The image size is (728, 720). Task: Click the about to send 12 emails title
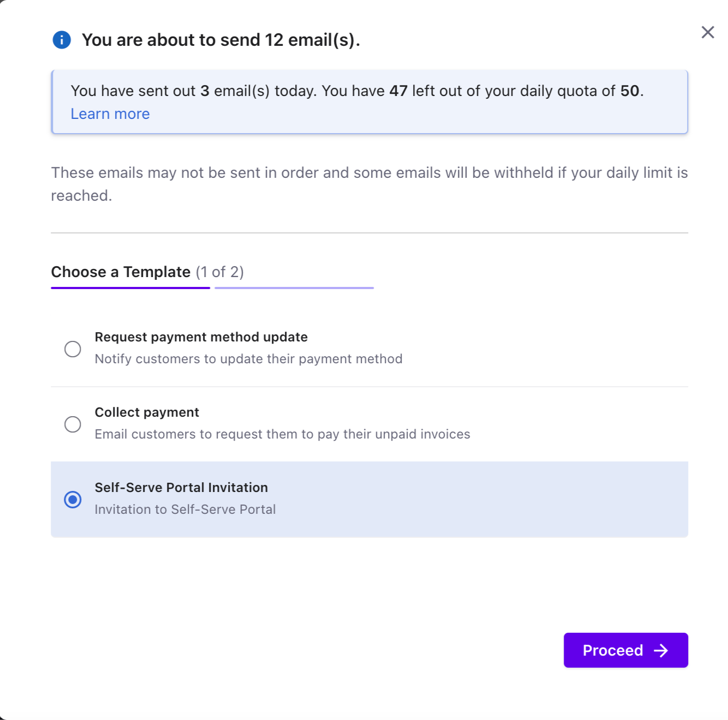pos(221,40)
